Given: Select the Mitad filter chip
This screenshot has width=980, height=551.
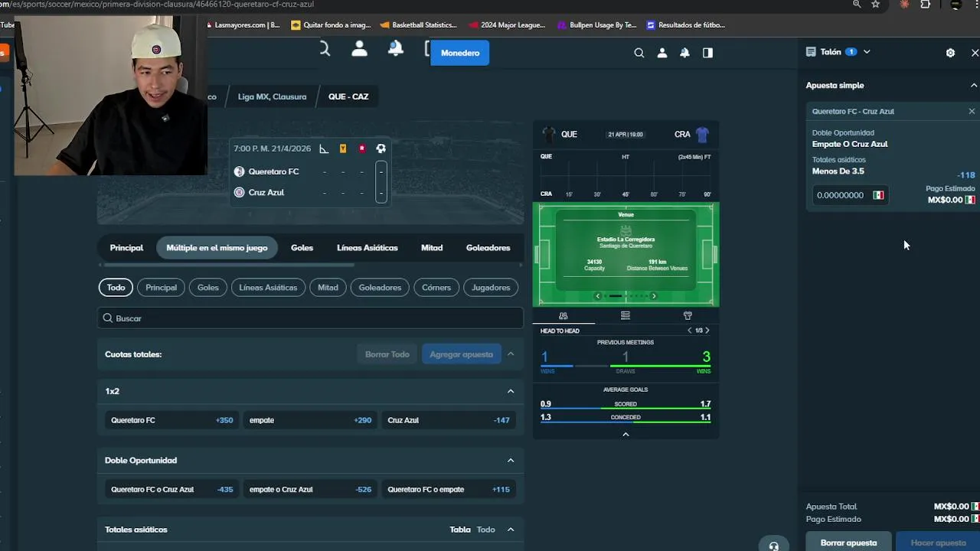Looking at the screenshot, I should (x=328, y=288).
